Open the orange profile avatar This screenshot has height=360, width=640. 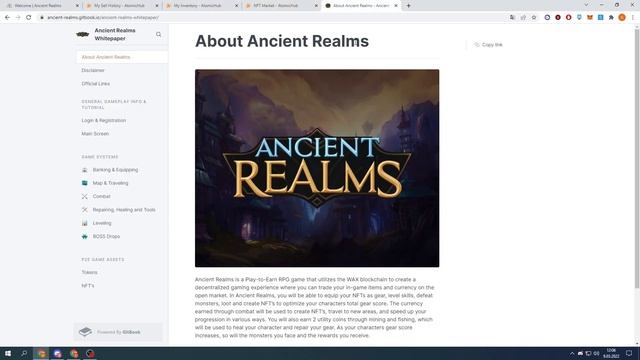coord(622,18)
